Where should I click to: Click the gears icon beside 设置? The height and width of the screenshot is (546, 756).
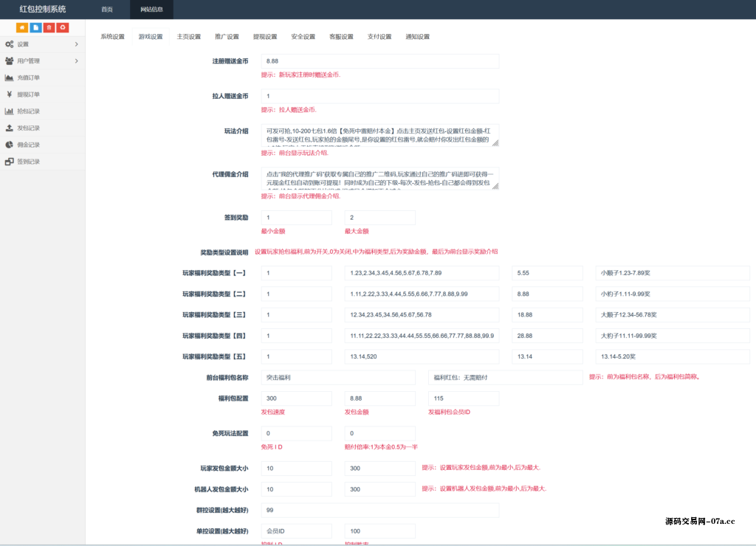[9, 44]
